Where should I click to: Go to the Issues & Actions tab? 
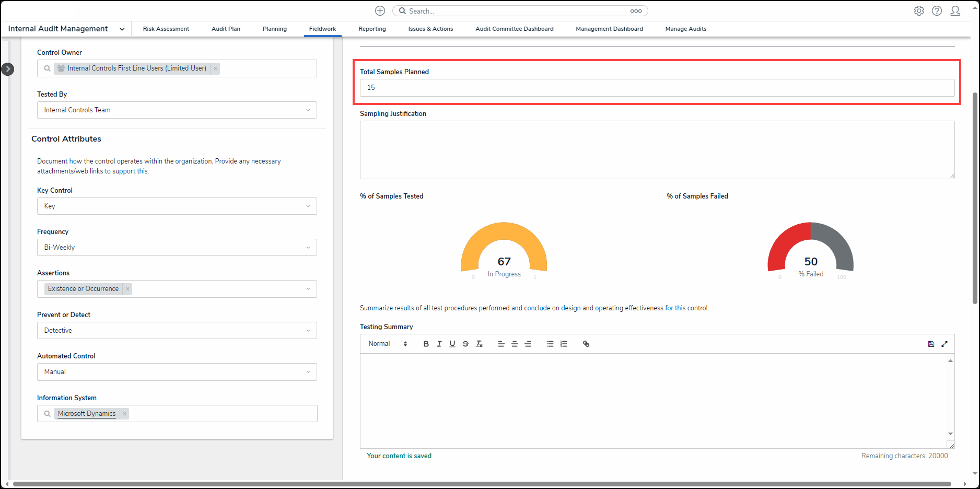(x=430, y=29)
